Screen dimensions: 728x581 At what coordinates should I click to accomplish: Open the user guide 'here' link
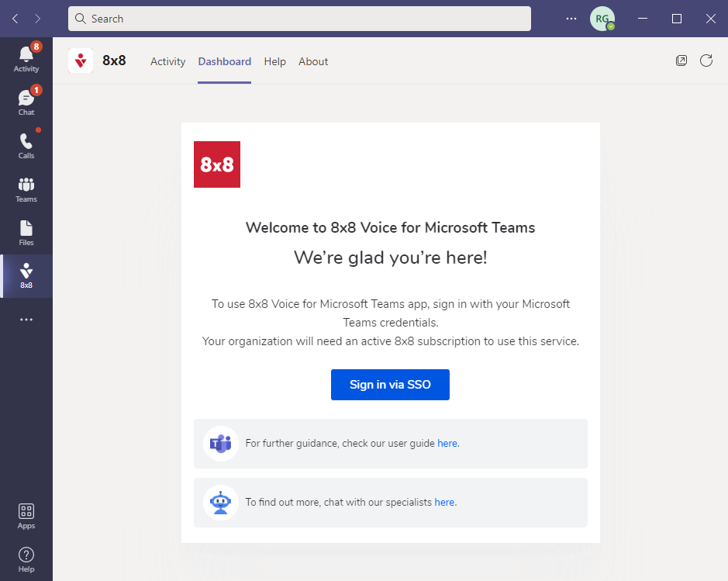click(447, 444)
